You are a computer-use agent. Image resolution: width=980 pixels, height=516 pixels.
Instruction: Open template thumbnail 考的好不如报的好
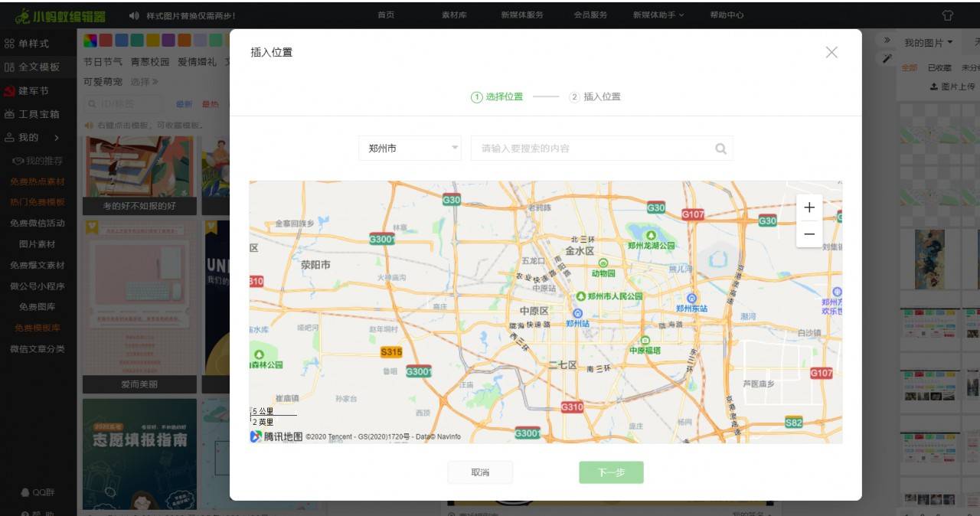click(139, 176)
